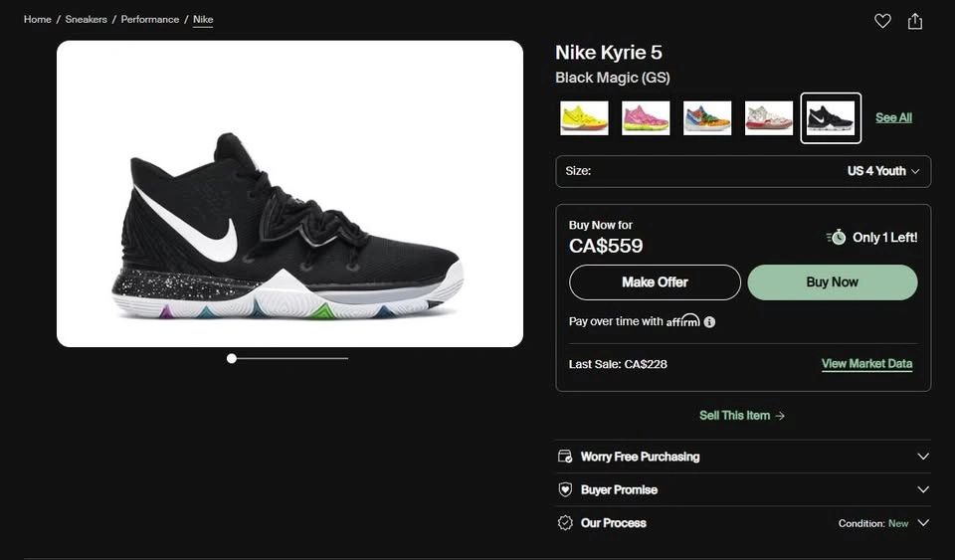Expand the Worry Free Purchasing section
The image size is (955, 560).
coord(743,457)
